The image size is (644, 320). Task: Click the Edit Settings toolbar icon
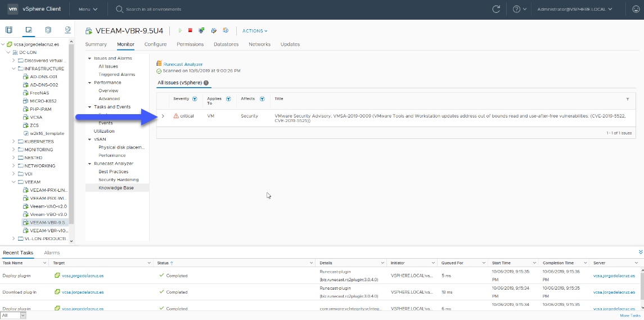coord(214,30)
